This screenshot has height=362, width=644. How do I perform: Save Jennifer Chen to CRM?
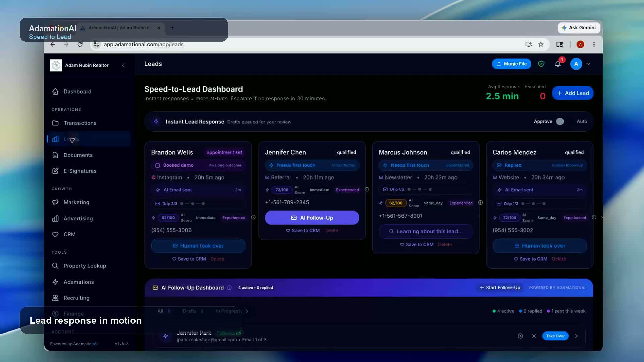coord(303,231)
